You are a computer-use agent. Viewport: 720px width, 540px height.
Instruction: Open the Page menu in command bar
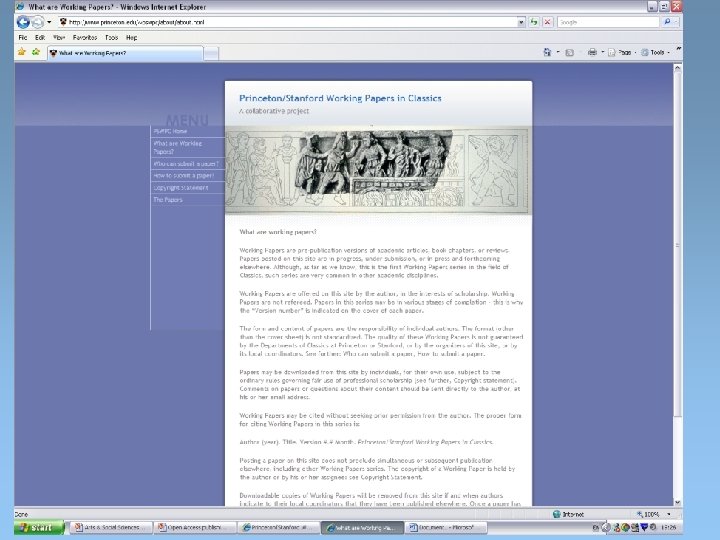click(620, 52)
